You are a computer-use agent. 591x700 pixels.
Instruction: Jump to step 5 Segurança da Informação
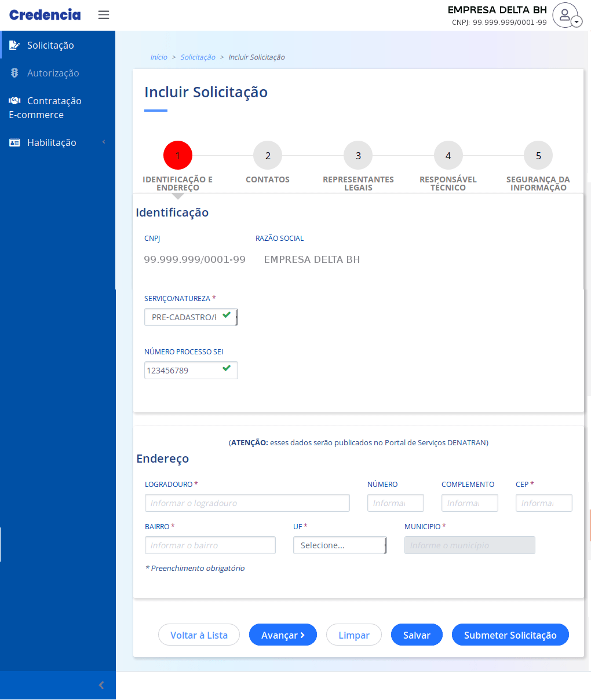[538, 156]
